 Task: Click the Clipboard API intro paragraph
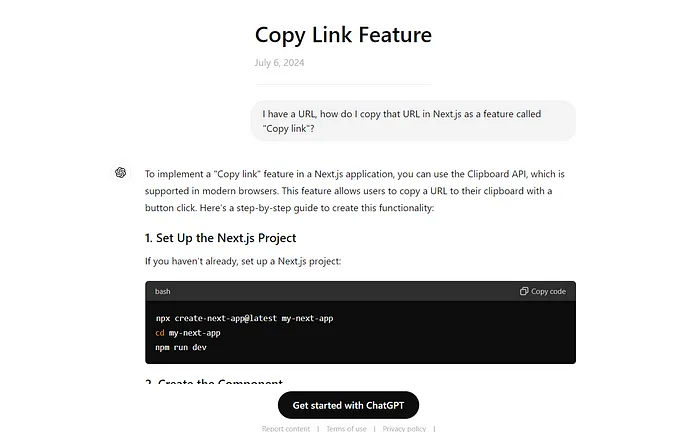point(355,190)
